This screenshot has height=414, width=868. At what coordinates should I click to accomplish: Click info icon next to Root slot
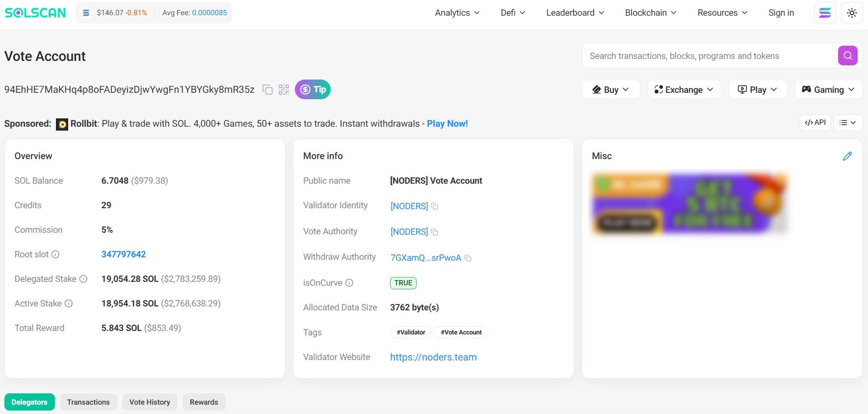55,254
